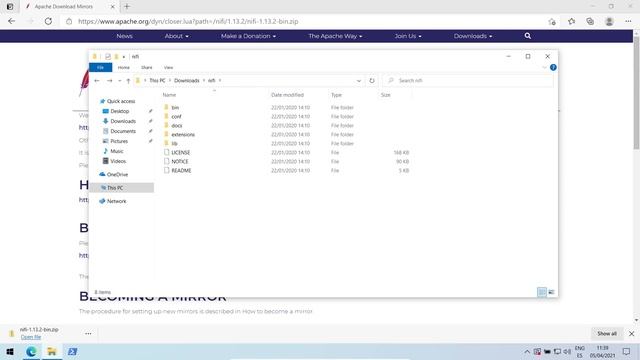Image resolution: width=640 pixels, height=360 pixels.
Task: Open the File tab in Explorer
Action: click(x=100, y=67)
